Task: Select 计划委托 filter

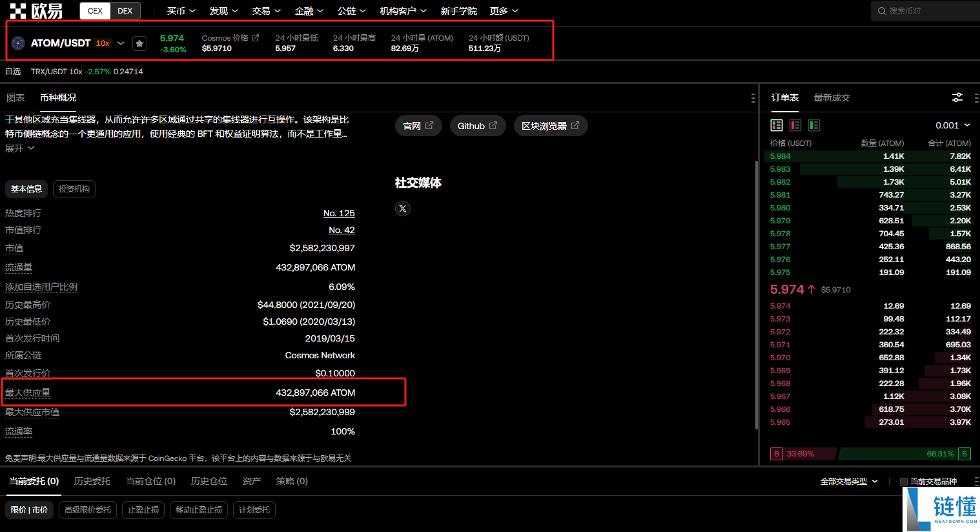Action: [x=254, y=510]
